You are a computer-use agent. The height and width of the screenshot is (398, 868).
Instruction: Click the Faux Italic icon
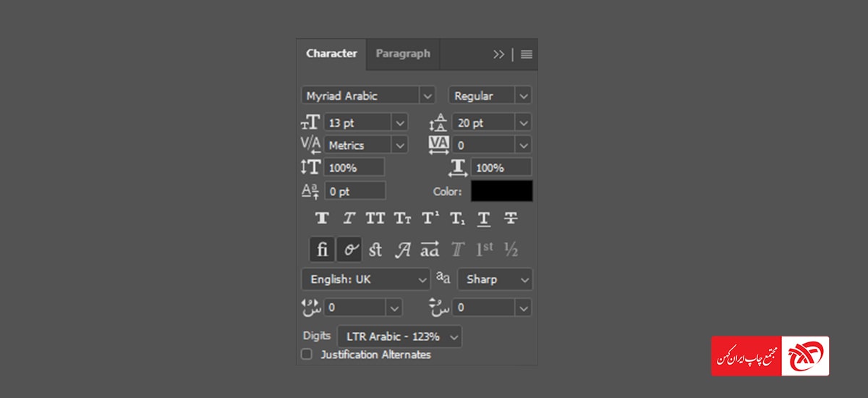[x=349, y=218]
